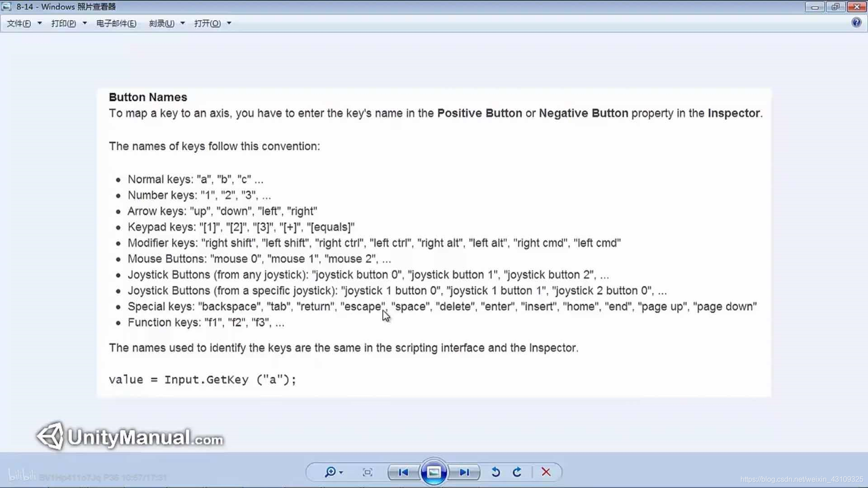Click the 电子邮件(E) menu item
Image resolution: width=868 pixels, height=488 pixels.
tap(116, 23)
